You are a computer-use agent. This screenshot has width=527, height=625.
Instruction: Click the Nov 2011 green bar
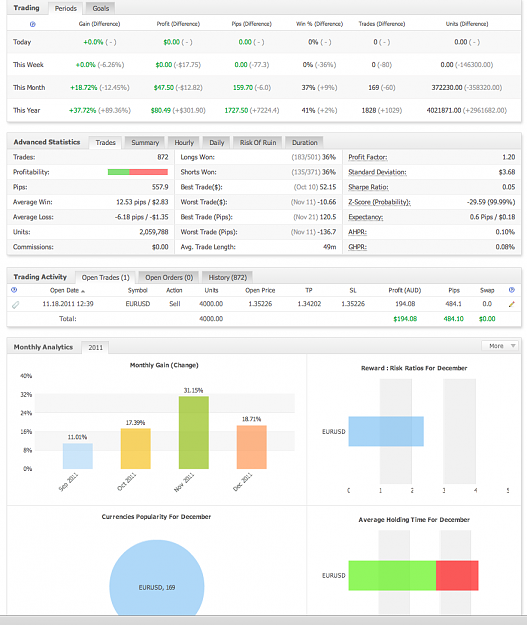pos(194,432)
